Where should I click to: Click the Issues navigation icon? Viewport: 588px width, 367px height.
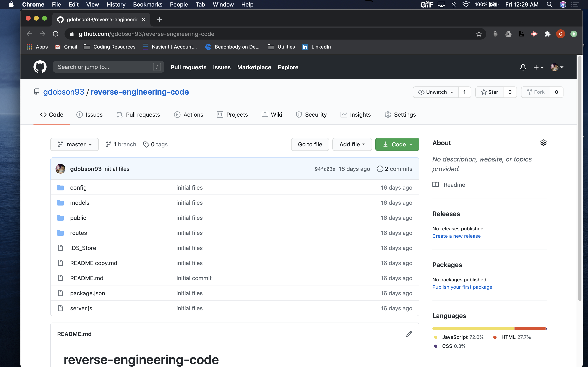[79, 115]
